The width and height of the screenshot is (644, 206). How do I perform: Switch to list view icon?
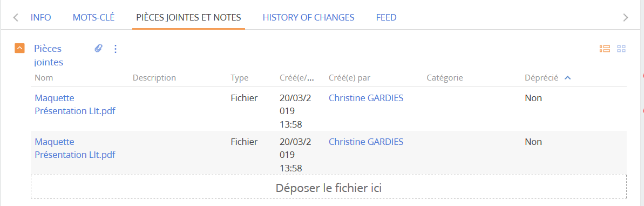click(605, 49)
